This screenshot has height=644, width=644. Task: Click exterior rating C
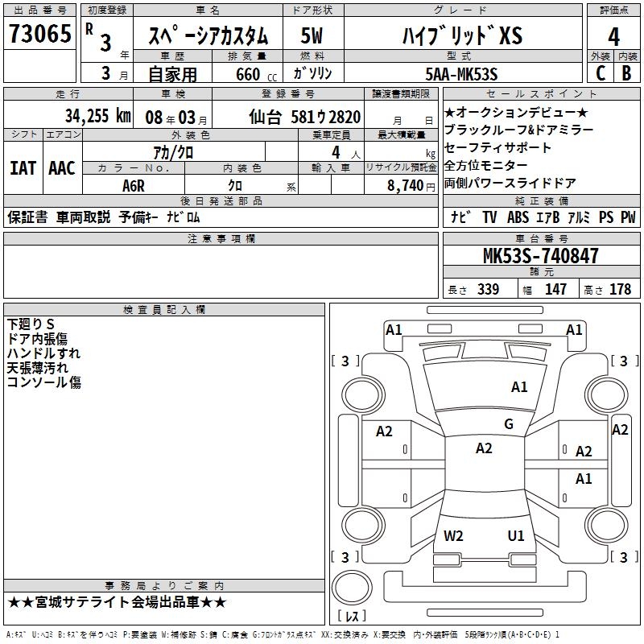600,73
